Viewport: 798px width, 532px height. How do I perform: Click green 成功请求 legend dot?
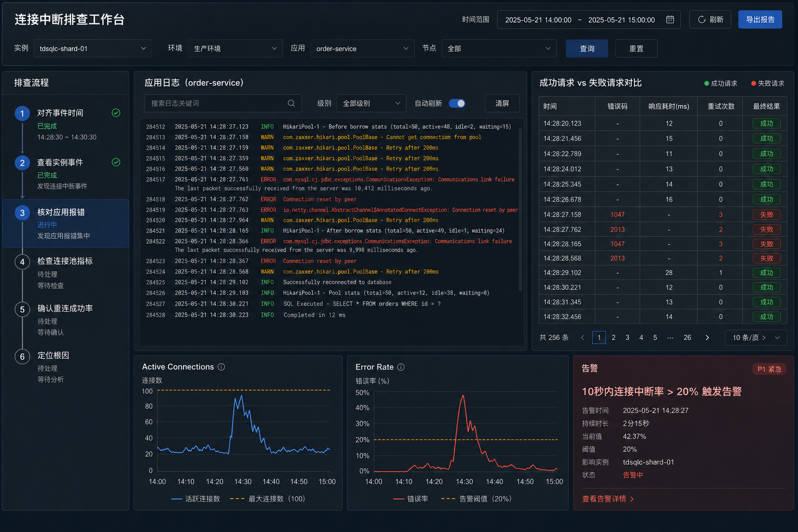(707, 83)
